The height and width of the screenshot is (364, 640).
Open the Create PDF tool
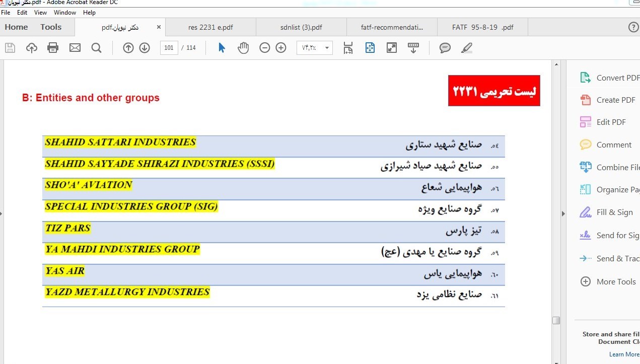[x=607, y=100]
